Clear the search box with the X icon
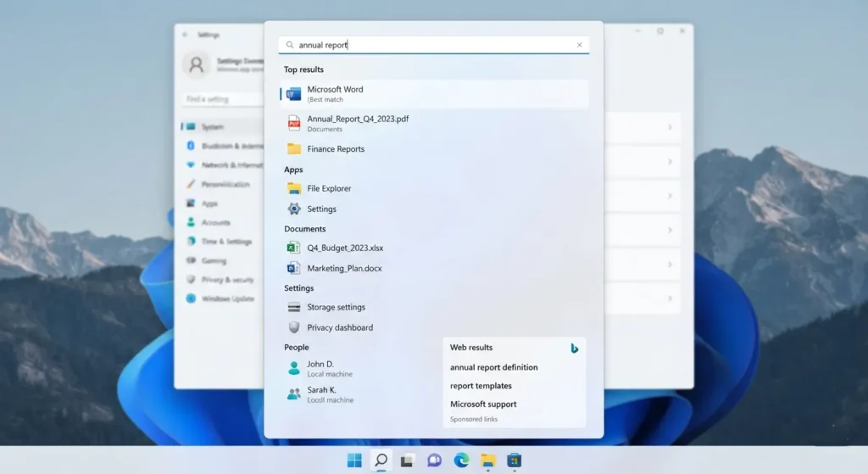Viewport: 868px width, 474px height. pos(579,45)
